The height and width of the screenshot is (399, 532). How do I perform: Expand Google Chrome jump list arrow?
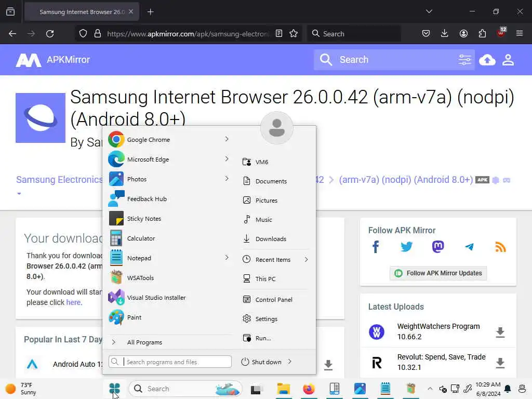point(227,139)
